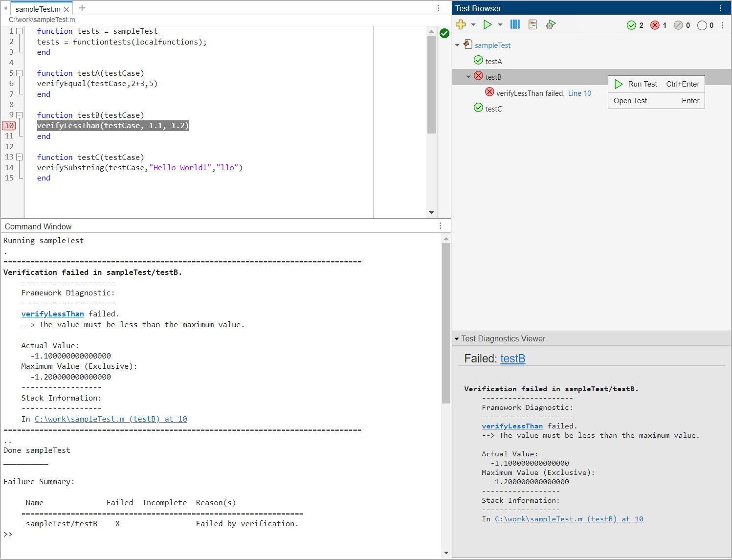Click the Add tests plus icon

[x=460, y=24]
